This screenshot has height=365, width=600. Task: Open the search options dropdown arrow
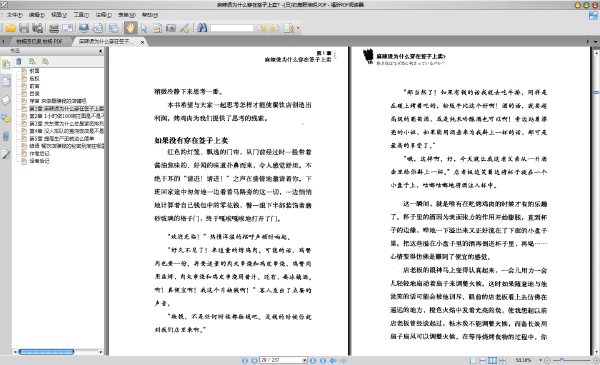pyautogui.click(x=298, y=28)
